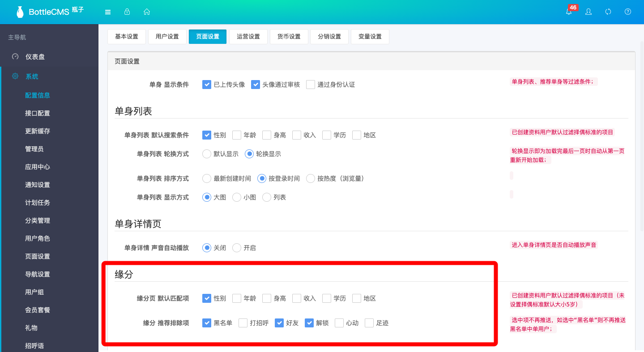Screen dimensions: 644x352
Task: Open 会员套餐 sidebar link
Action: (x=38, y=310)
